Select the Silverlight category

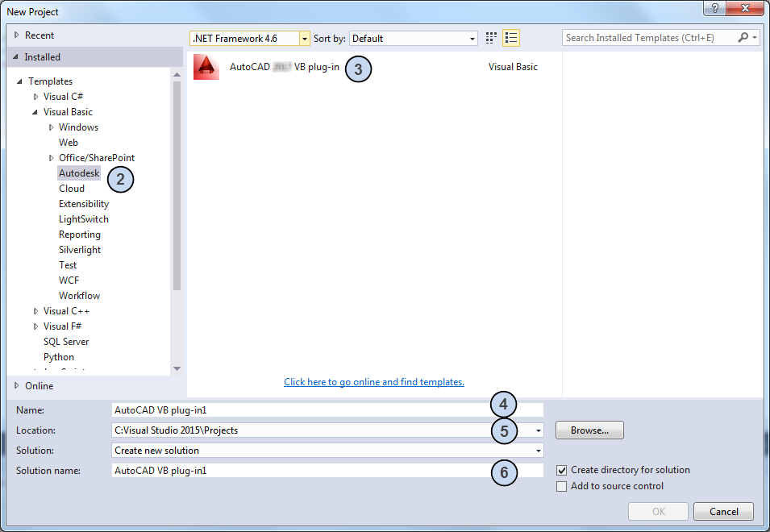(80, 250)
